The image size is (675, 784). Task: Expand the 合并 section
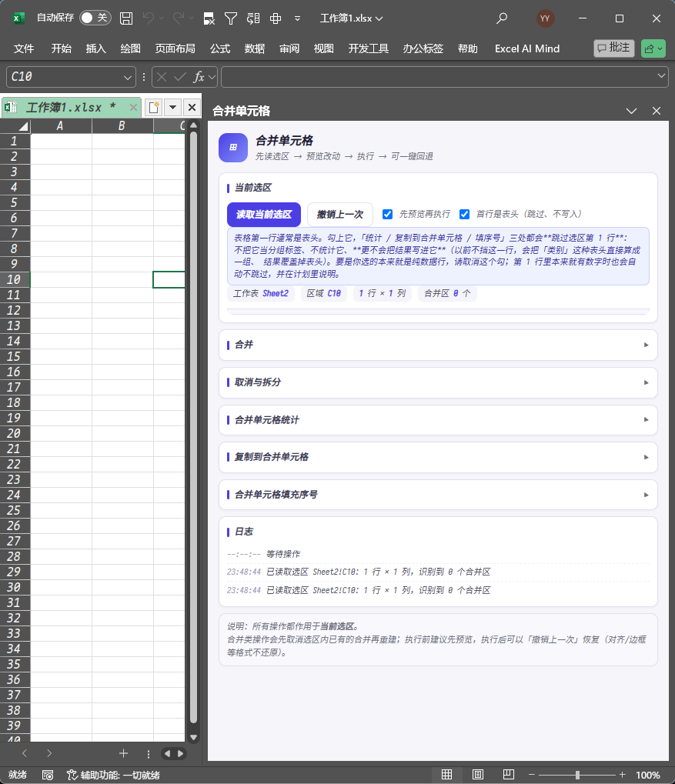click(x=438, y=345)
